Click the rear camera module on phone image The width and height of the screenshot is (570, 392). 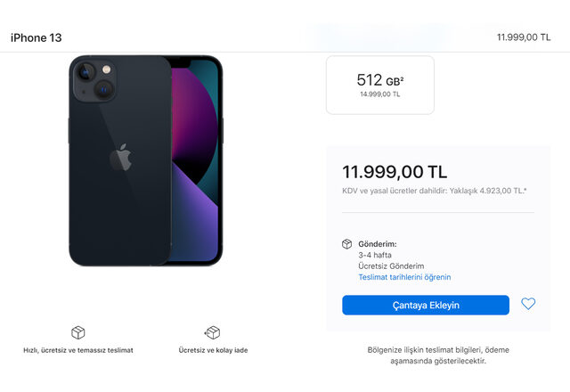click(x=94, y=80)
